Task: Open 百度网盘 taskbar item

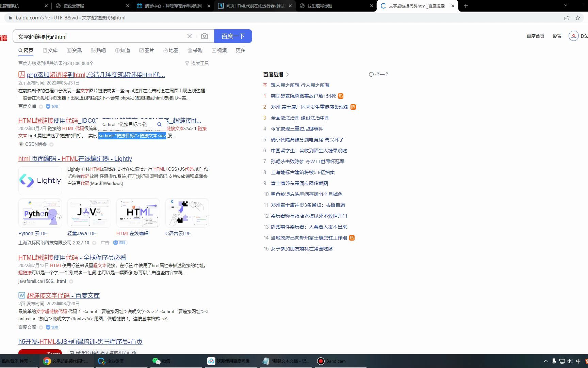Action: (x=231, y=361)
